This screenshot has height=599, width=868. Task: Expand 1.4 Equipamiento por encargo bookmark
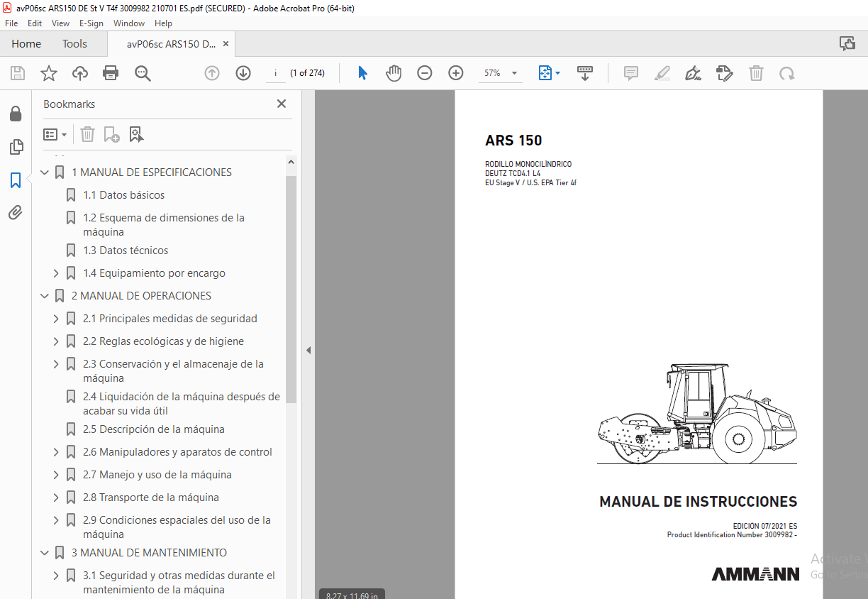[56, 273]
